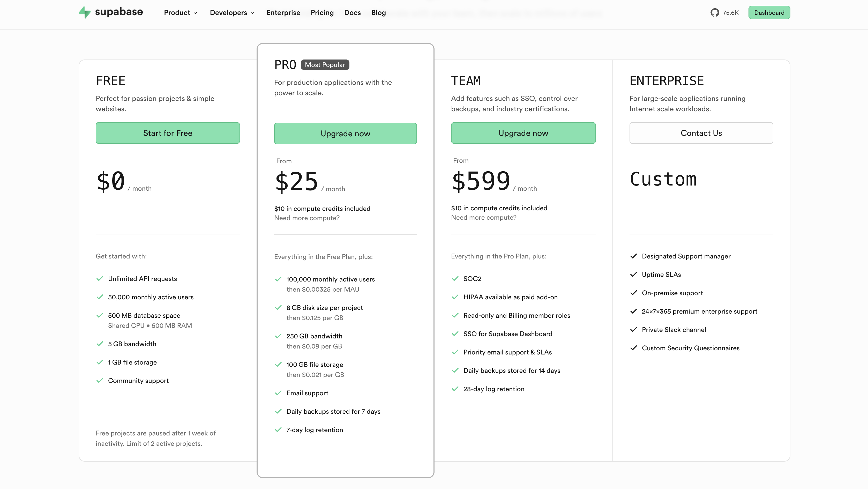Screen dimensions: 868x489
Task: Click the PRO plan heading
Action: click(285, 64)
